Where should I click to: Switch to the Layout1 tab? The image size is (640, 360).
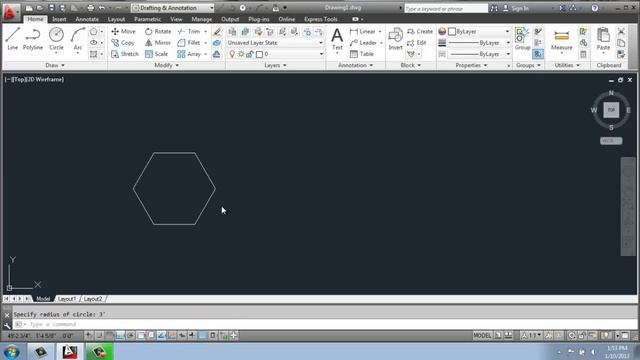67,299
